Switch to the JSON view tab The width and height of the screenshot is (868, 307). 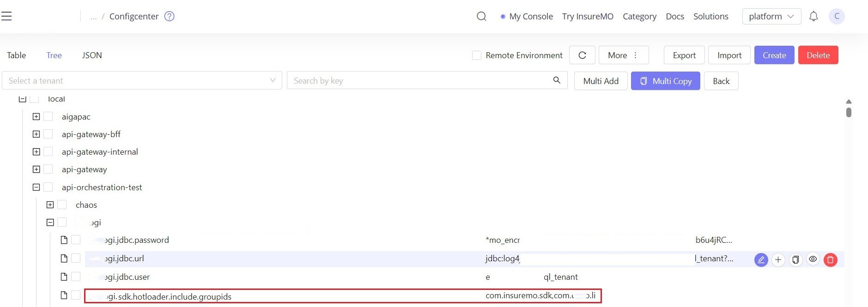[x=92, y=55]
